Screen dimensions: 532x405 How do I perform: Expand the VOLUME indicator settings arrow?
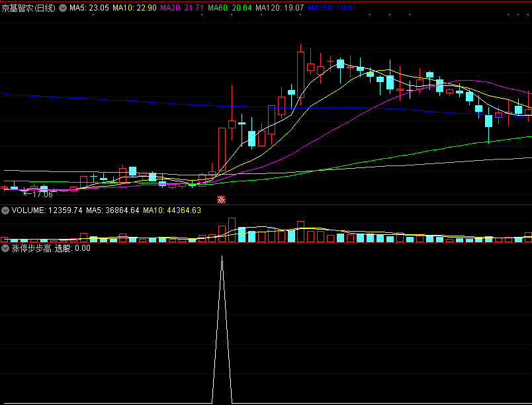5,210
